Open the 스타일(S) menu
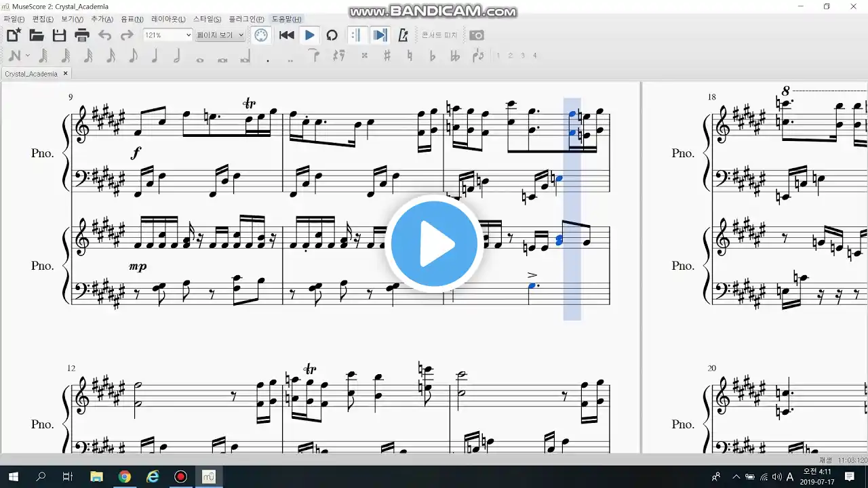This screenshot has height=488, width=868. [207, 19]
